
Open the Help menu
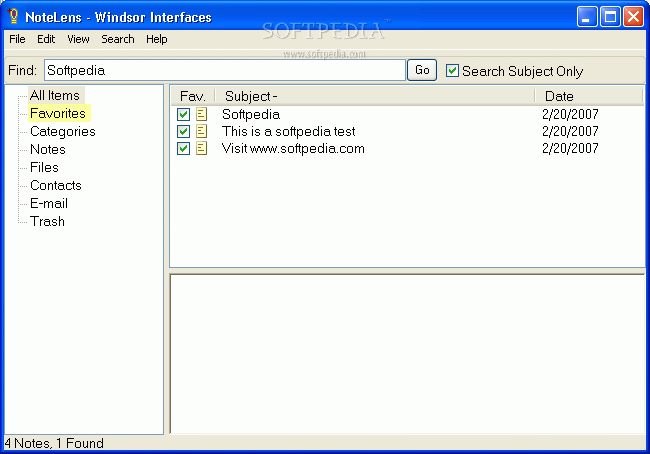click(157, 39)
